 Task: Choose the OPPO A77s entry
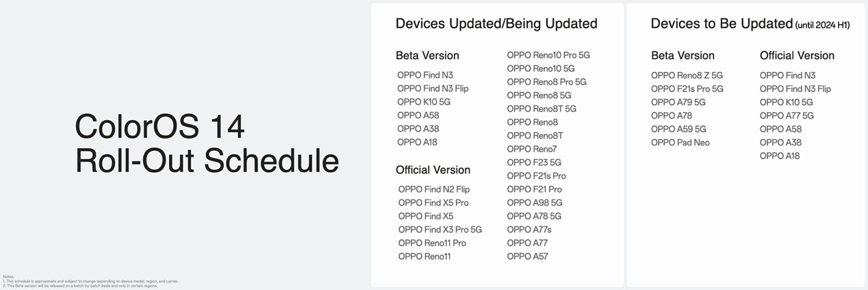[x=529, y=230]
